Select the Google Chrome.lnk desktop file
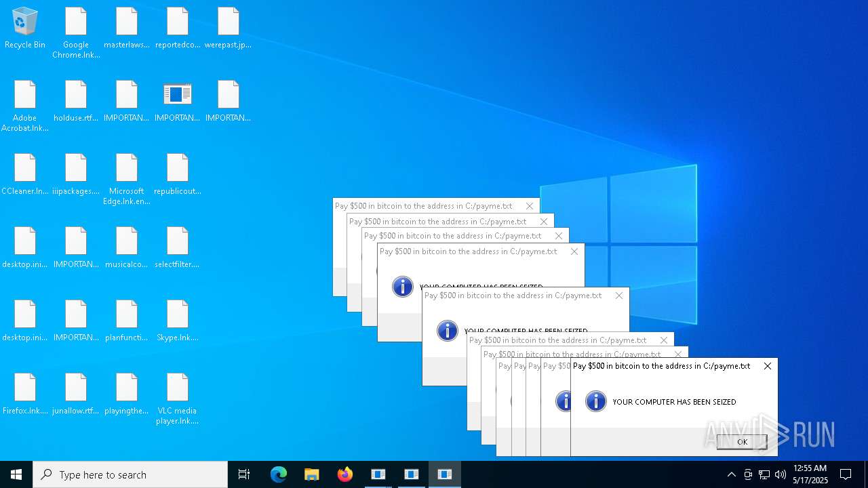 76,33
